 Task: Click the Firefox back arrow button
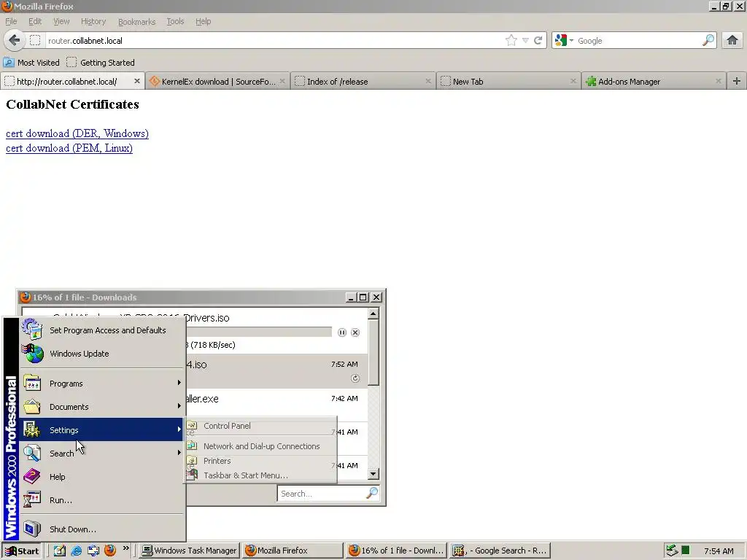point(15,41)
